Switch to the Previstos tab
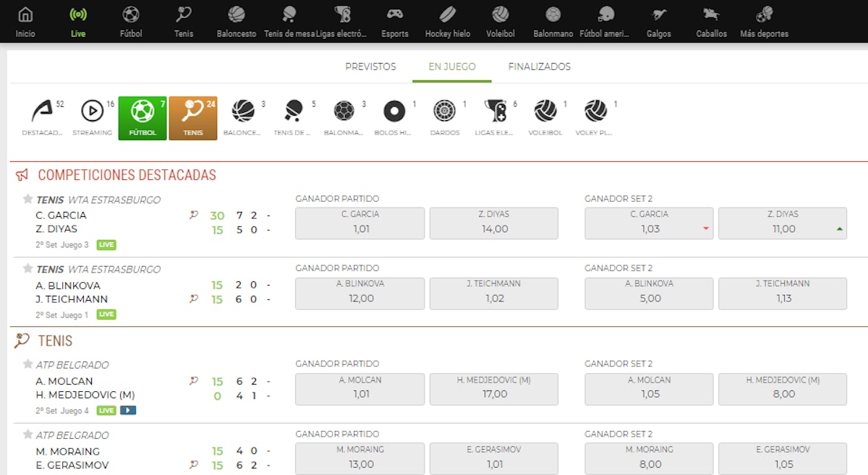This screenshot has width=868, height=475. point(370,67)
